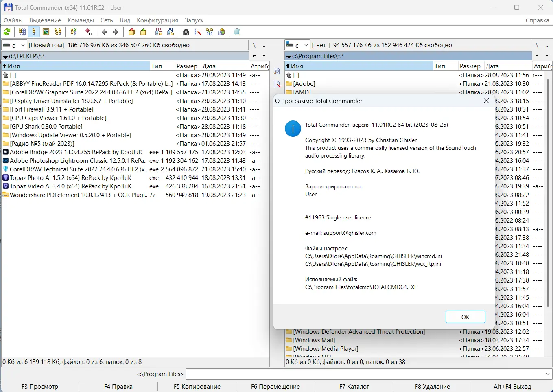Viewport: 553px width, 392px height.
Task: Close the О программе Total Commander dialog
Action: tap(486, 101)
